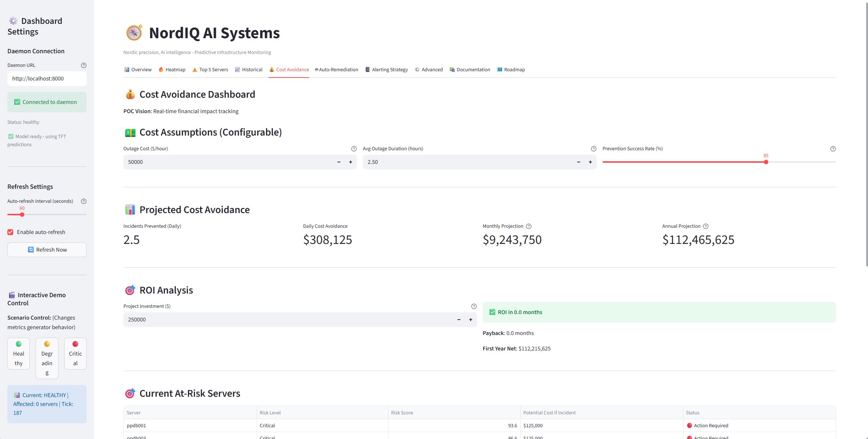Viewport: 868px width, 439px height.
Task: Click Prevention Success Rate slider handle
Action: click(x=766, y=162)
